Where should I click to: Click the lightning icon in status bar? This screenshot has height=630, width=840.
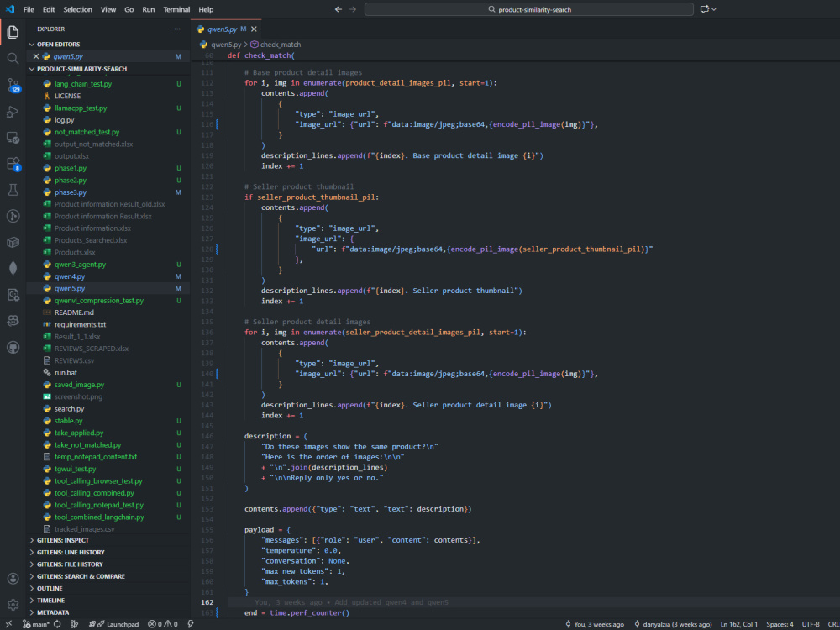coord(190,624)
